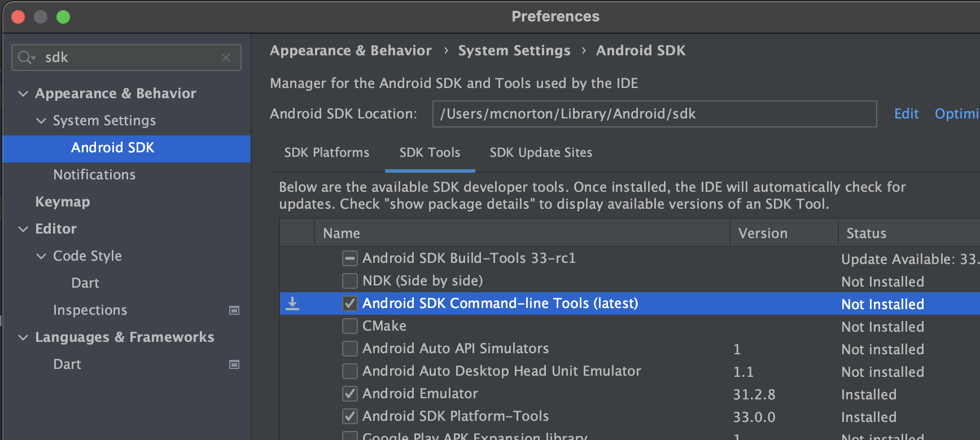Click the search magnifier icon
Viewport: 980px width, 440px height.
point(26,58)
